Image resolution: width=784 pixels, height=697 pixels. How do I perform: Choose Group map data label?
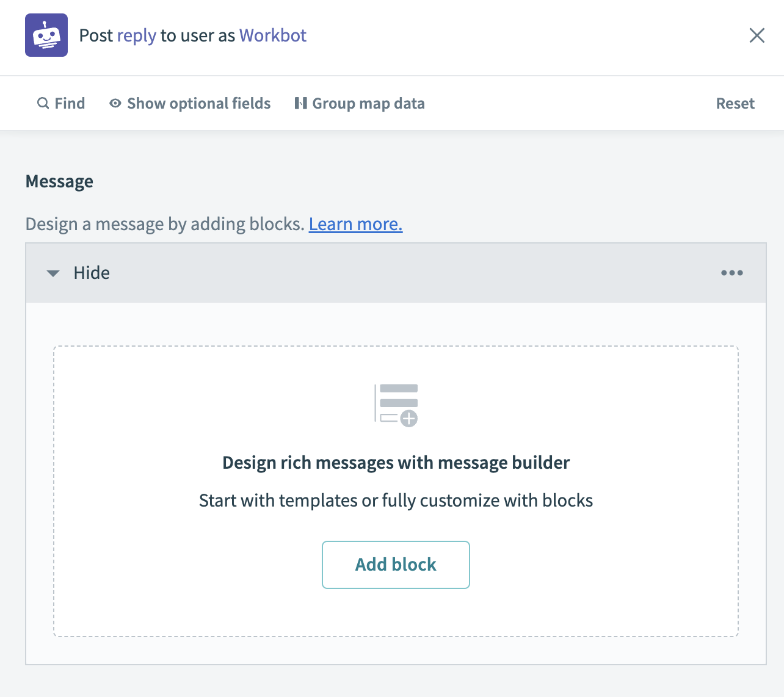tap(368, 103)
